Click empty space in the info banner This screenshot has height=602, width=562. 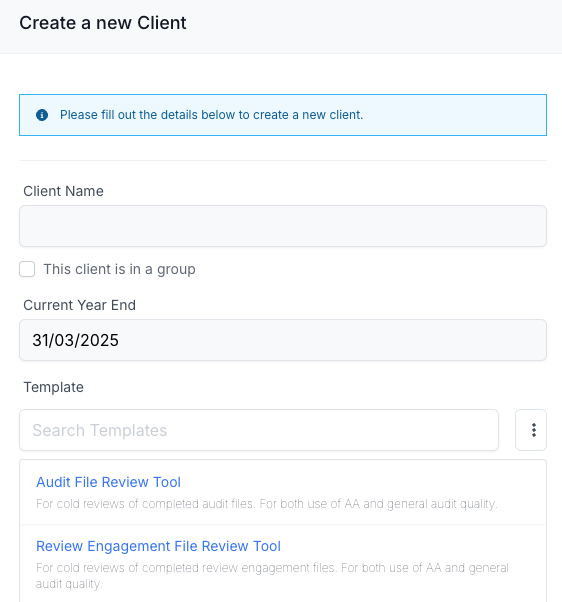pyautogui.click(x=453, y=115)
